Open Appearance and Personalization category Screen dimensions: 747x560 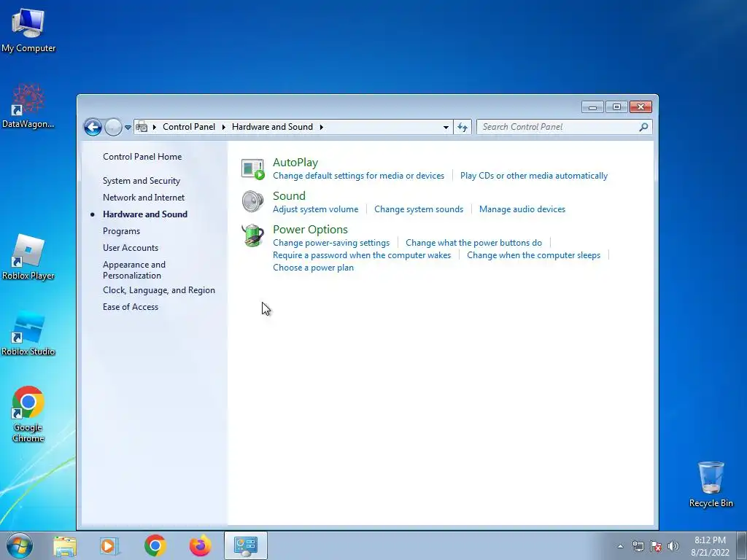(134, 270)
